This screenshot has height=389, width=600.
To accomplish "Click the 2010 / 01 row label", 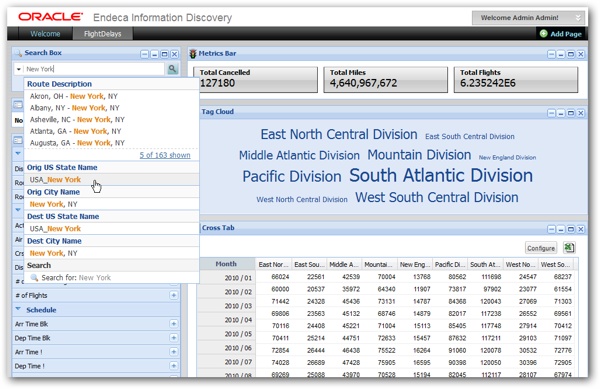I will [x=238, y=278].
